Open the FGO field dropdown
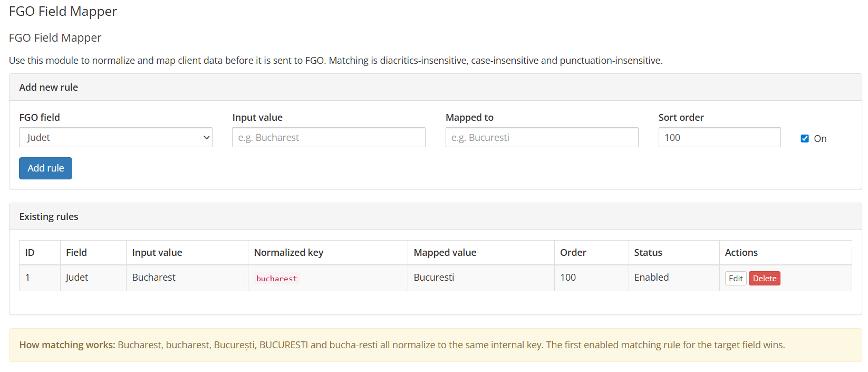This screenshot has width=868, height=372. (115, 137)
